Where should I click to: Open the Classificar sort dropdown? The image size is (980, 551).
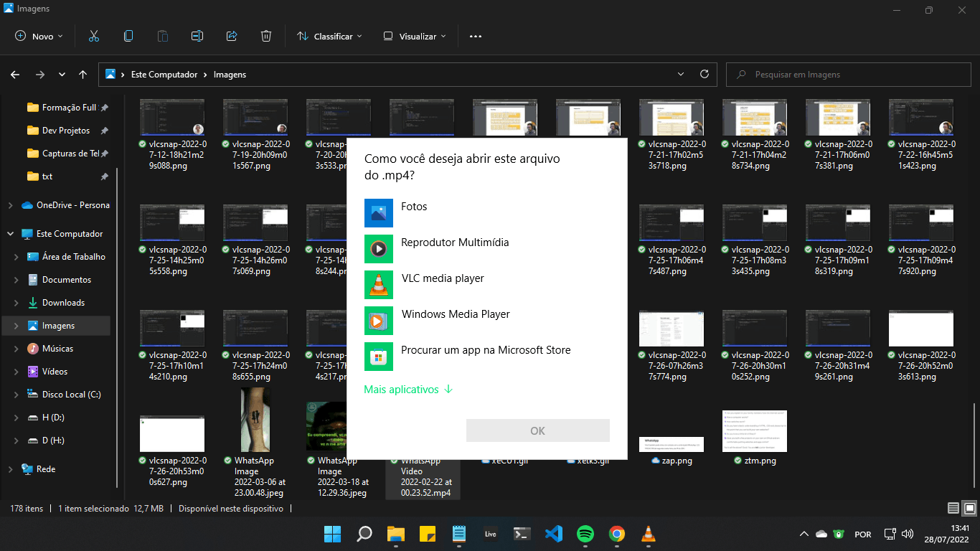pos(329,36)
